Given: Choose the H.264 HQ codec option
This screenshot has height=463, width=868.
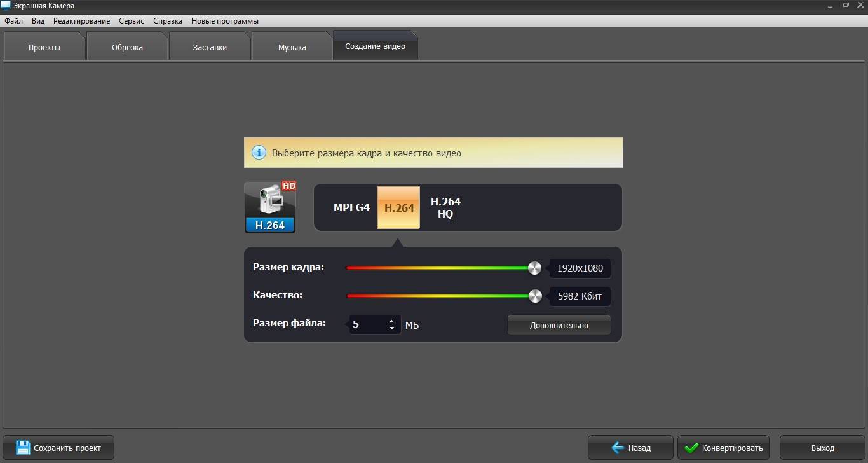Looking at the screenshot, I should point(445,207).
